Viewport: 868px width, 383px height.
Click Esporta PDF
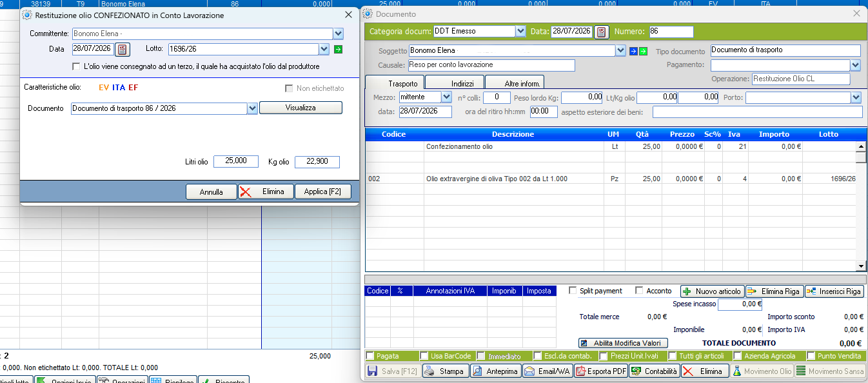[x=601, y=371]
